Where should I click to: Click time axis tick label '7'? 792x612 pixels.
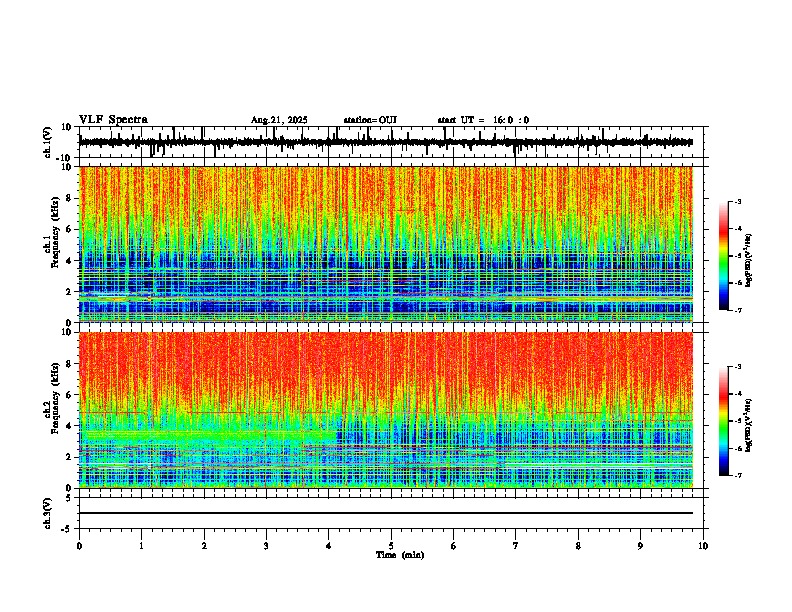(516, 546)
